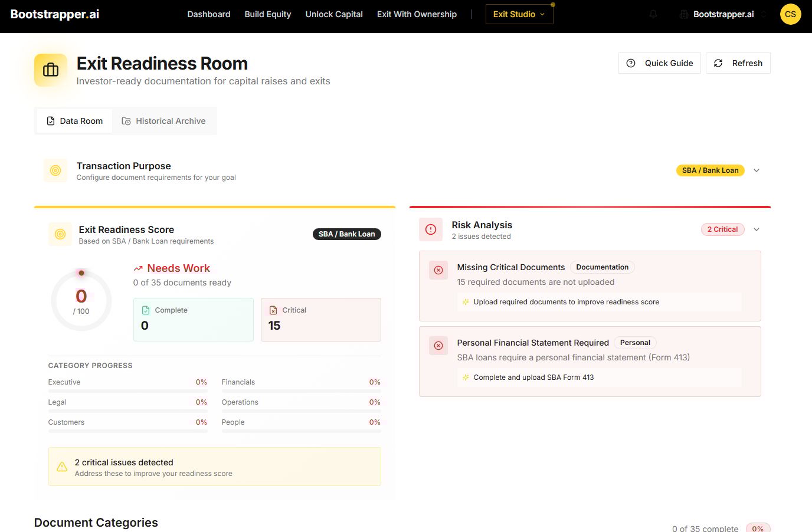Image resolution: width=812 pixels, height=532 pixels.
Task: Open Unlock Capital navigation item
Action: click(334, 14)
